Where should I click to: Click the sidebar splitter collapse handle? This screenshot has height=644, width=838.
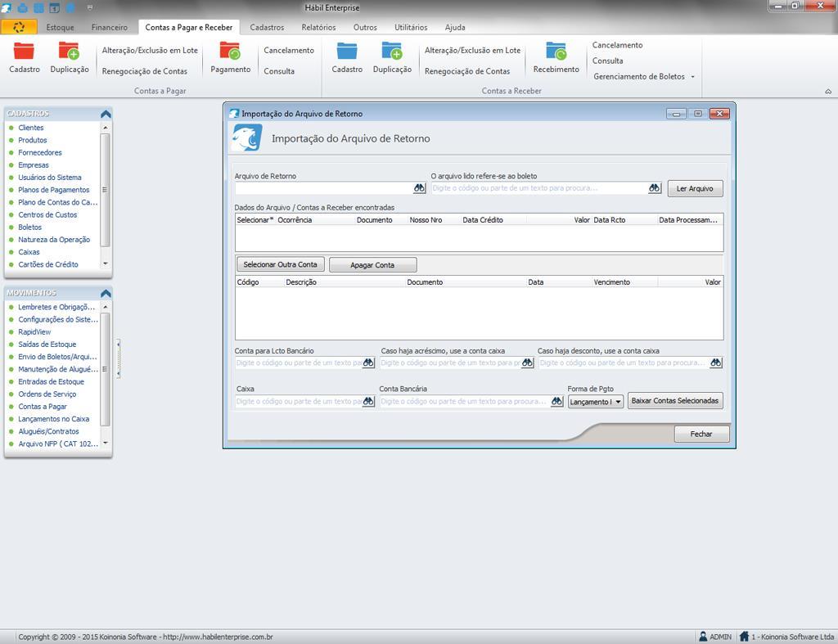[118, 358]
